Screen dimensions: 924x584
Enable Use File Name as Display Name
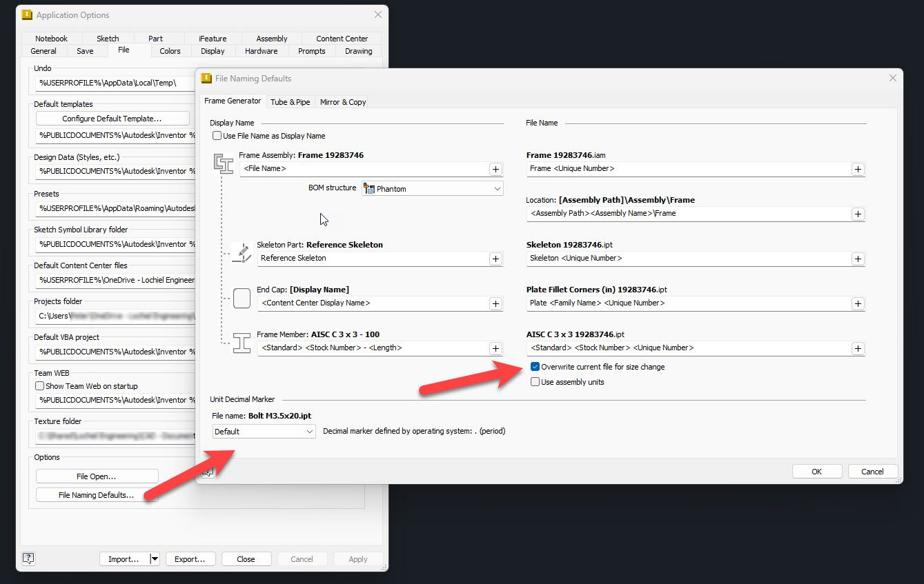(217, 136)
